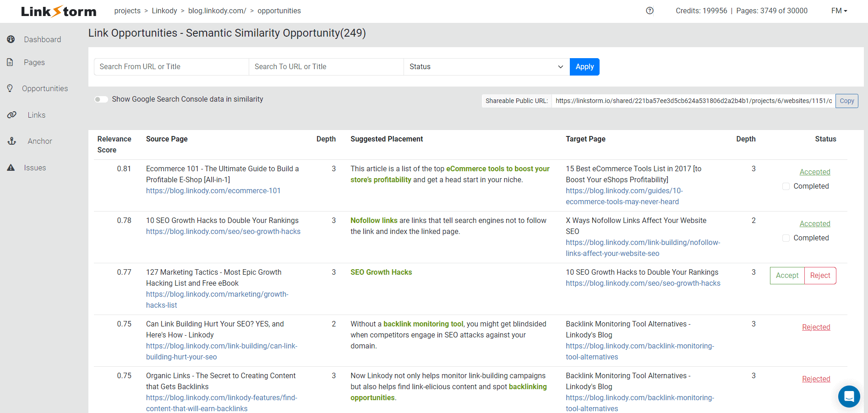Open the ecommerce-101 source page link
The image size is (868, 413).
[x=213, y=190]
